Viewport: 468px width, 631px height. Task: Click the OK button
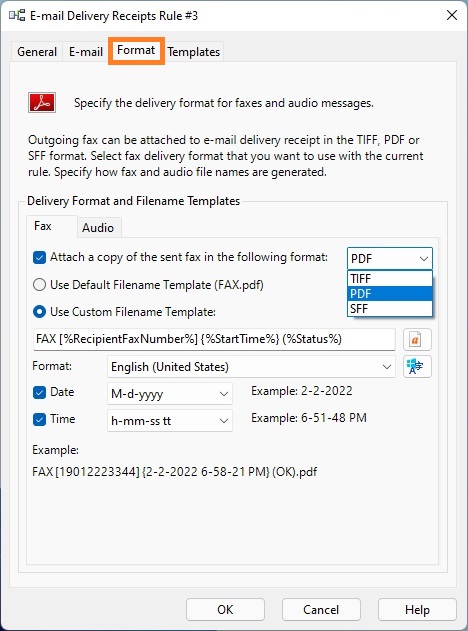(225, 609)
